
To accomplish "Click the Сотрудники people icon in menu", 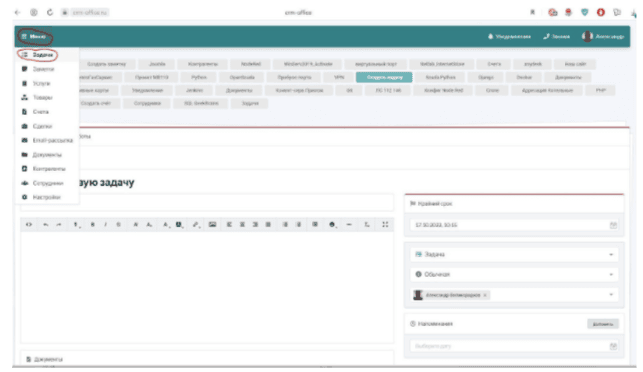I will 24,183.
